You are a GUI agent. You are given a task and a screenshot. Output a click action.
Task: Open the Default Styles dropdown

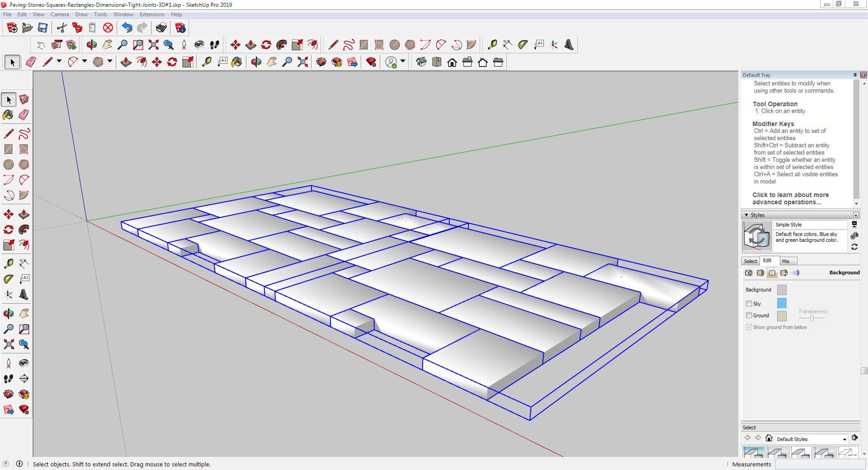tap(844, 439)
